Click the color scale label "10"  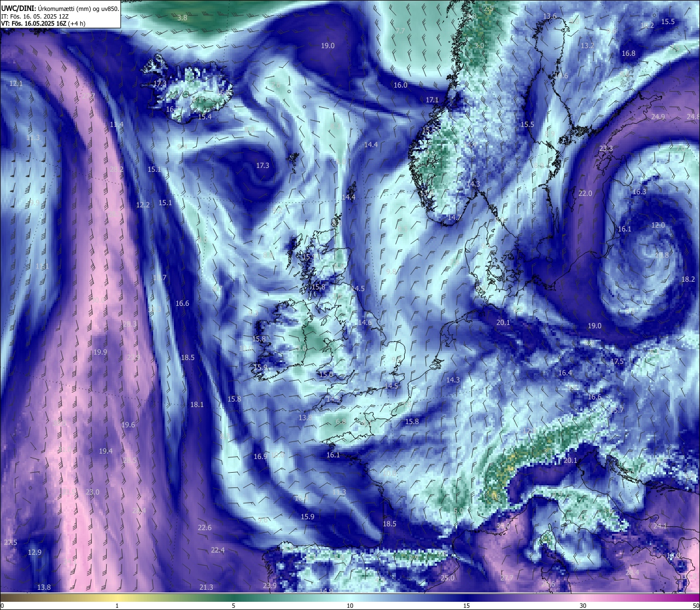coord(350,606)
